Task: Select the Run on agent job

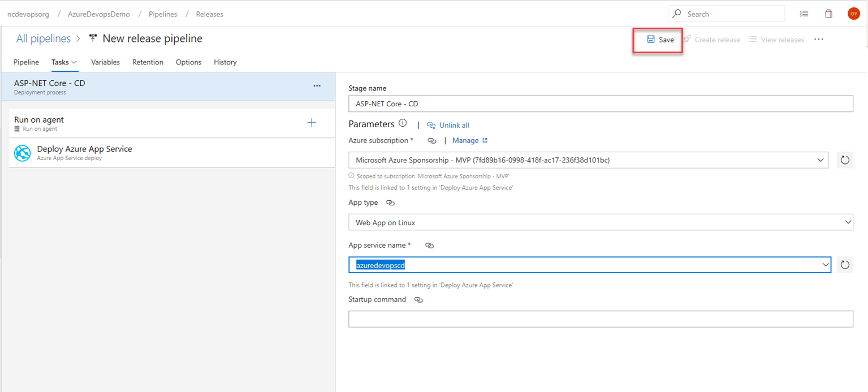Action: pyautogui.click(x=172, y=123)
